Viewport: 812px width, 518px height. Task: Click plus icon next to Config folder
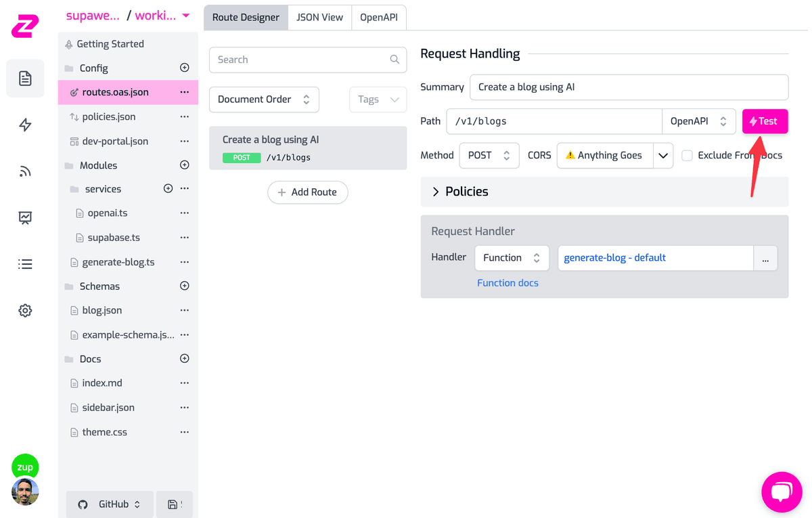[x=184, y=68]
